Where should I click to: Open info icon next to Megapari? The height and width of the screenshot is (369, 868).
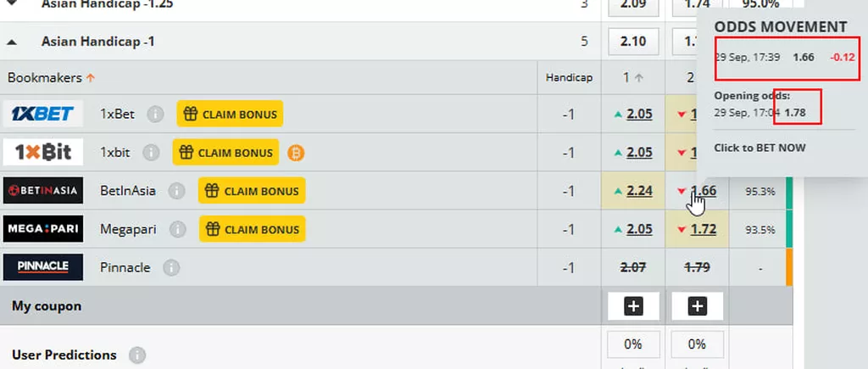(177, 229)
